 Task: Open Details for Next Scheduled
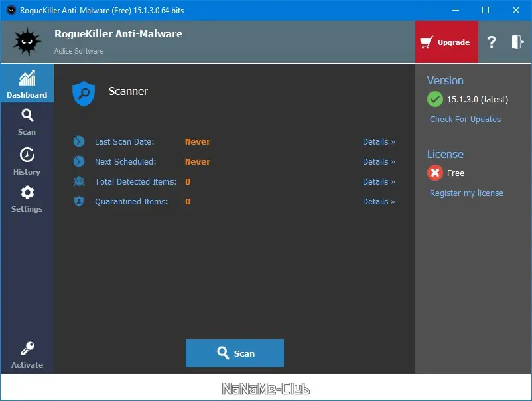379,161
